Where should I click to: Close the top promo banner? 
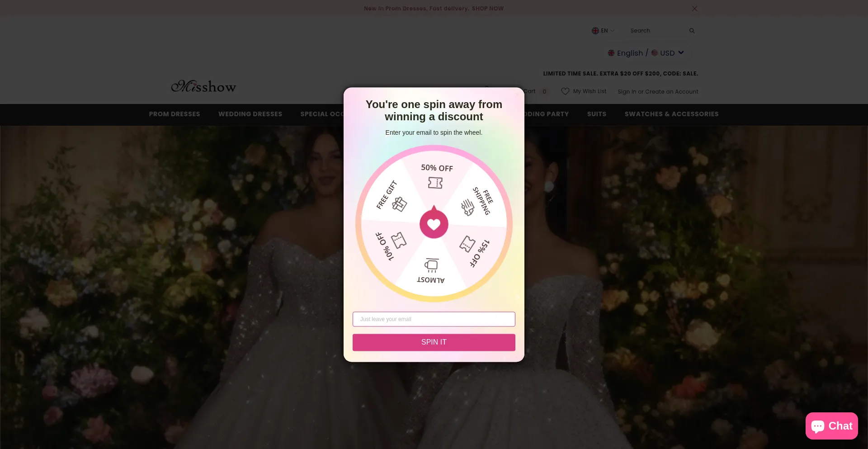click(694, 9)
